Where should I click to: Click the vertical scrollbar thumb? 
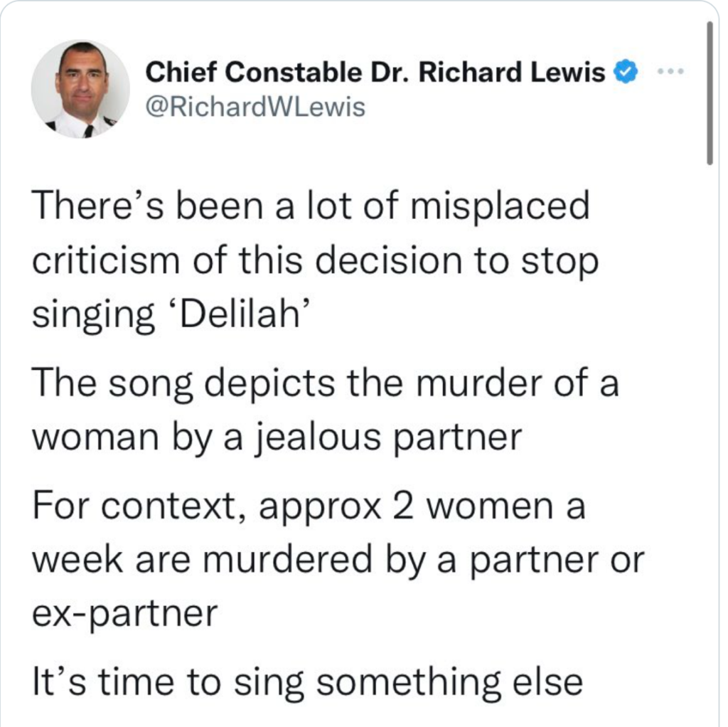(x=709, y=92)
